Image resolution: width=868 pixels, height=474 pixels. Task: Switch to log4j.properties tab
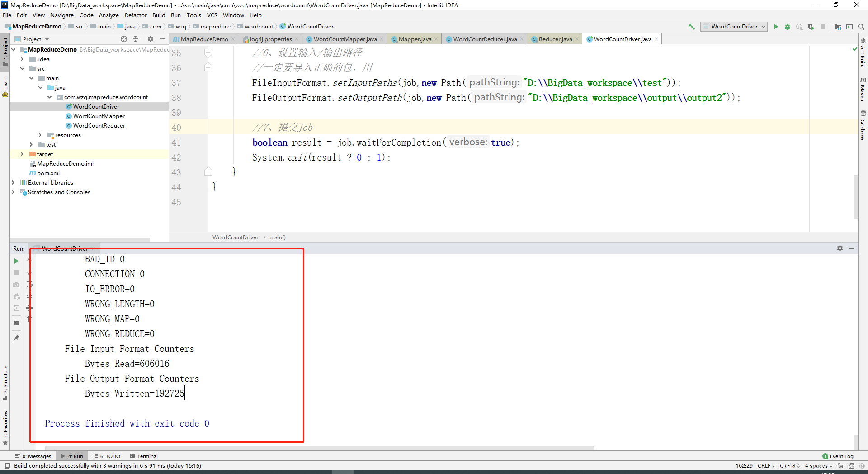tap(270, 39)
